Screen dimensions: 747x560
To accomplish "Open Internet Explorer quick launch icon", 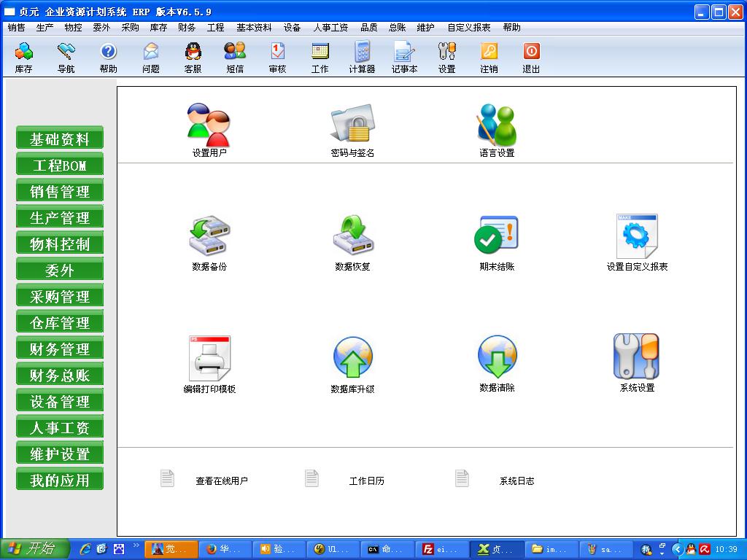I will (x=86, y=549).
